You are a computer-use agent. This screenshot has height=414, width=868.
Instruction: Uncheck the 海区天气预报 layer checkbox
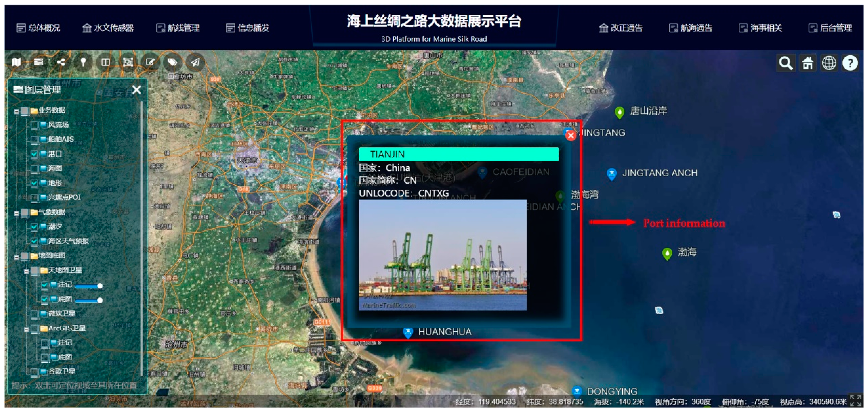[x=34, y=241]
